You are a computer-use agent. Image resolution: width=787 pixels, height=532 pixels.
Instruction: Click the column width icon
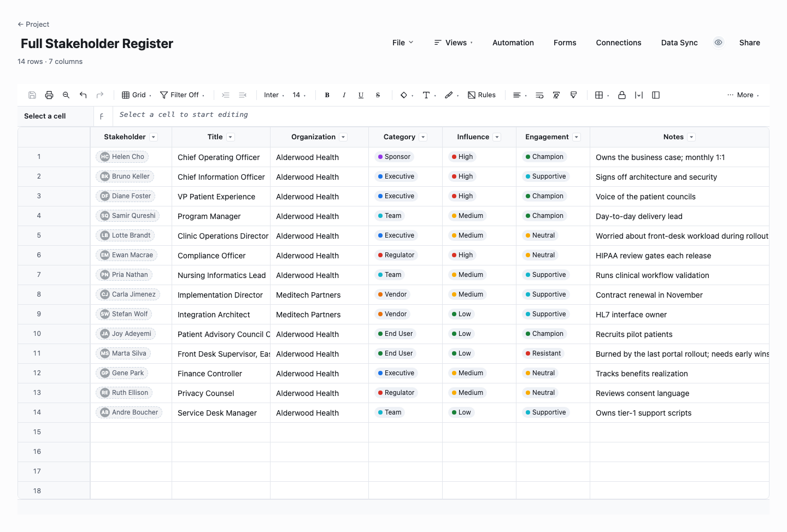[639, 95]
